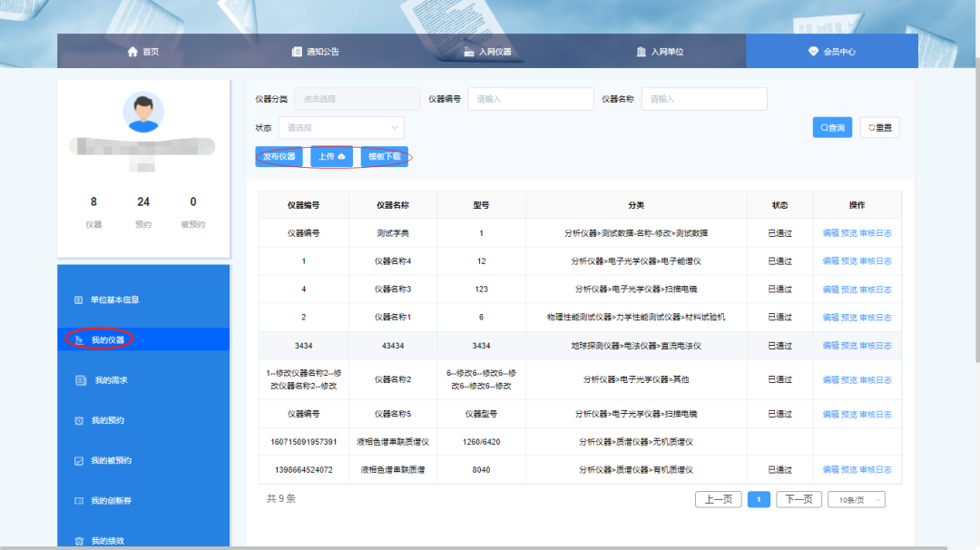Upload file using the 上传 cloud button
Image resolution: width=980 pixels, height=550 pixels.
tap(331, 157)
